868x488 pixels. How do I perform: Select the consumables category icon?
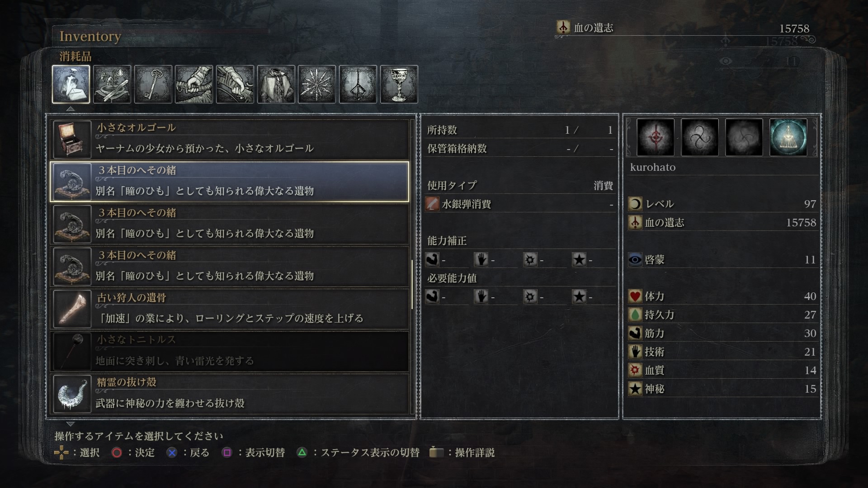(x=71, y=84)
